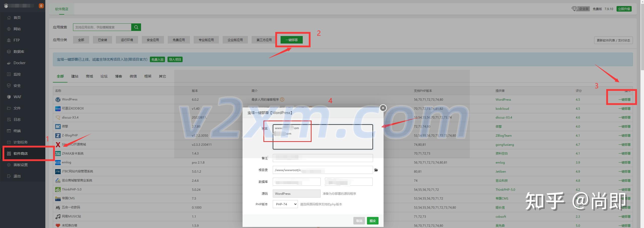Click the kodcloud provider link

[x=502, y=109]
